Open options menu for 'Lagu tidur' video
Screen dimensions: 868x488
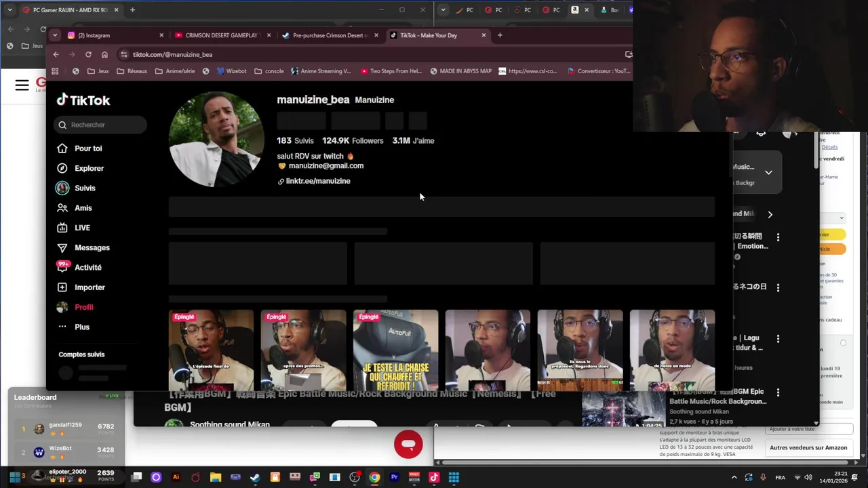tap(778, 338)
